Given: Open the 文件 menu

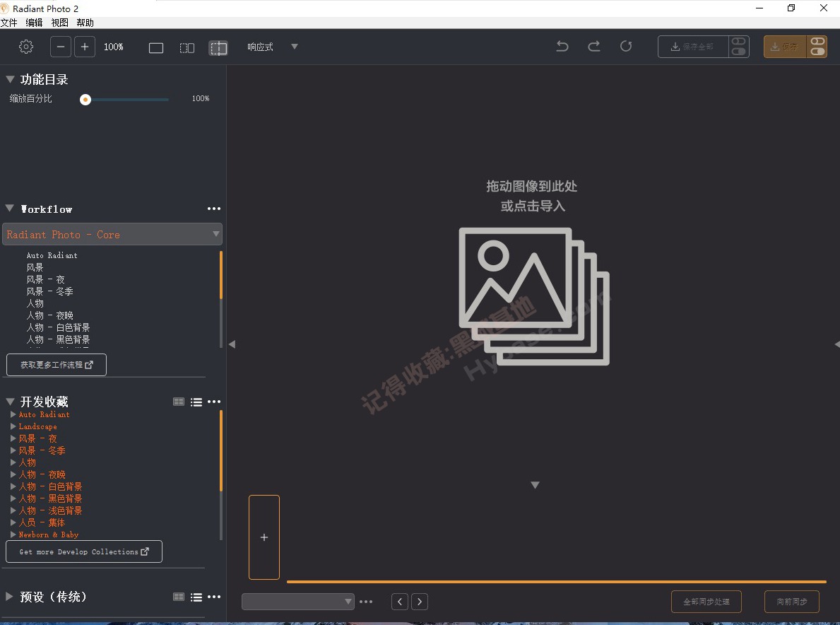Looking at the screenshot, I should pyautogui.click(x=8, y=23).
